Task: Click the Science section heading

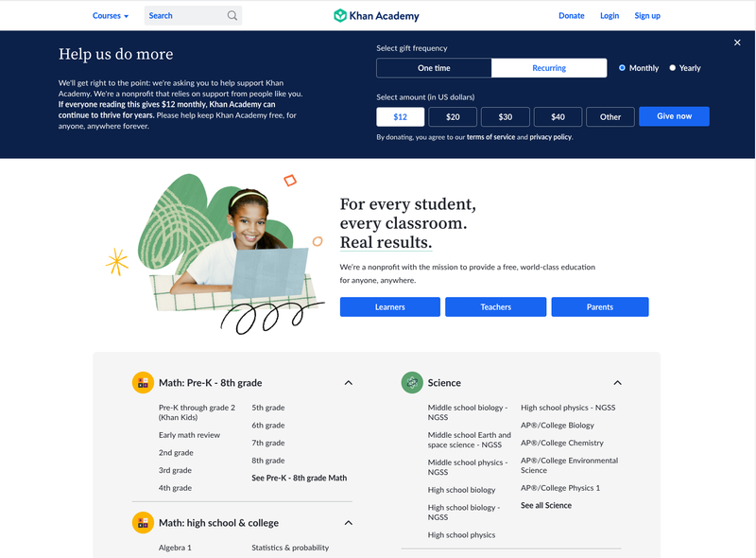Action: (x=444, y=383)
